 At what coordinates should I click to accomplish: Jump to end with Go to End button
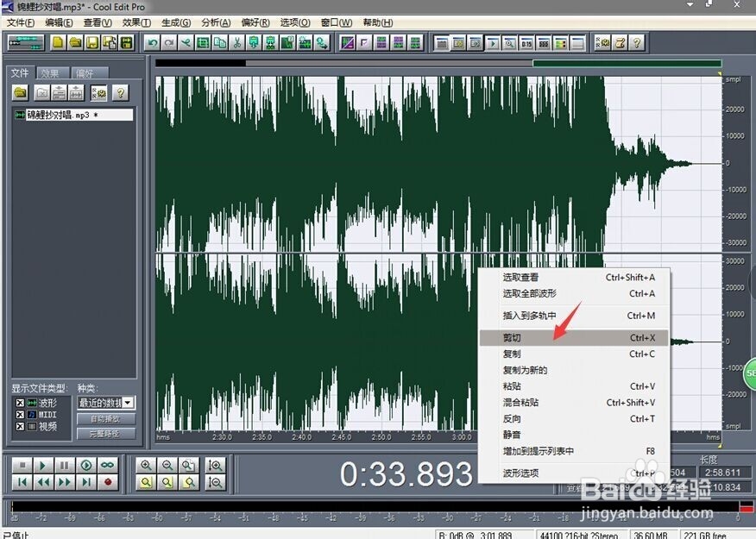coord(85,482)
